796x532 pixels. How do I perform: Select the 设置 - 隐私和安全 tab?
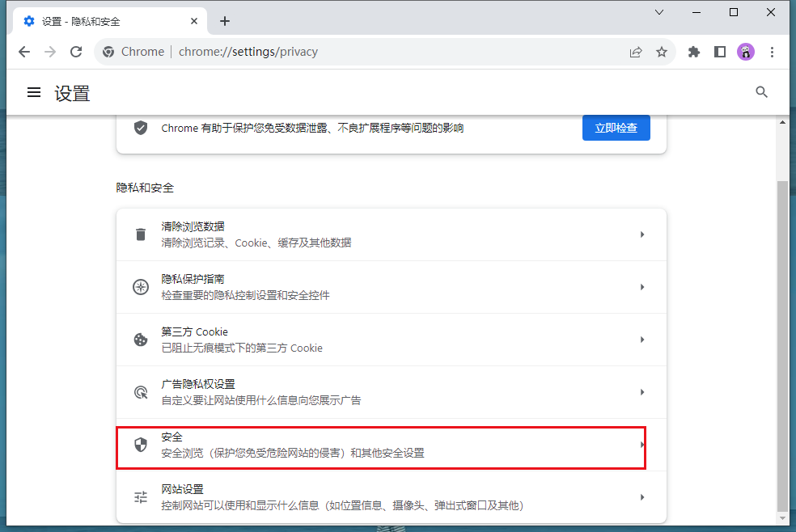tap(109, 21)
